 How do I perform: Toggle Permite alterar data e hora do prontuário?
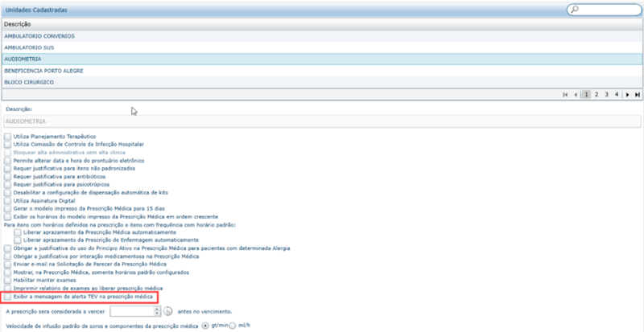click(x=8, y=161)
